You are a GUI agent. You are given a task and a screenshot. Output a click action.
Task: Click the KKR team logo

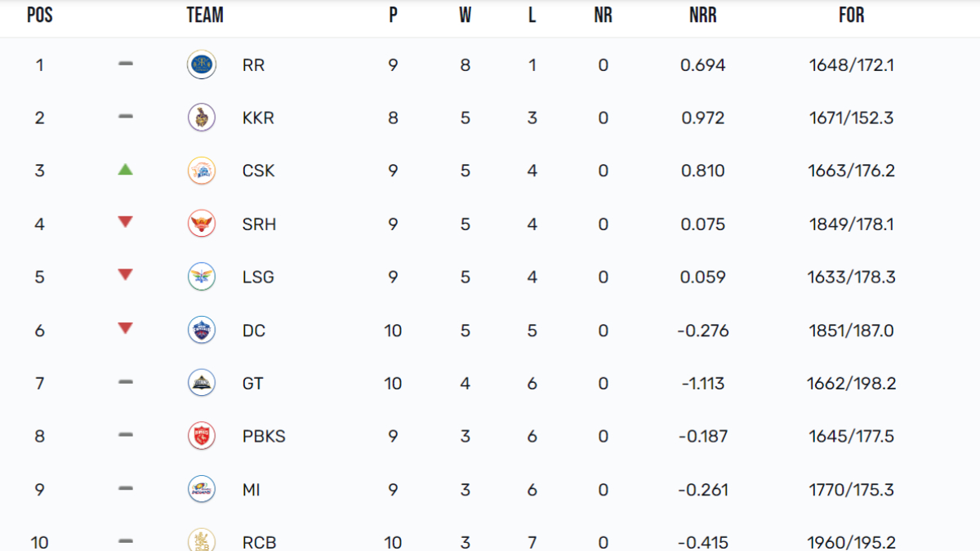point(202,118)
